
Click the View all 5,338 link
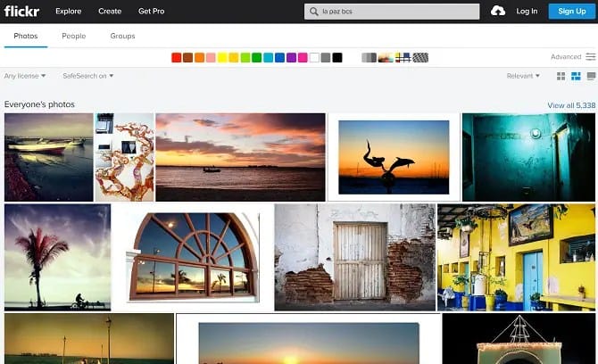[571, 105]
